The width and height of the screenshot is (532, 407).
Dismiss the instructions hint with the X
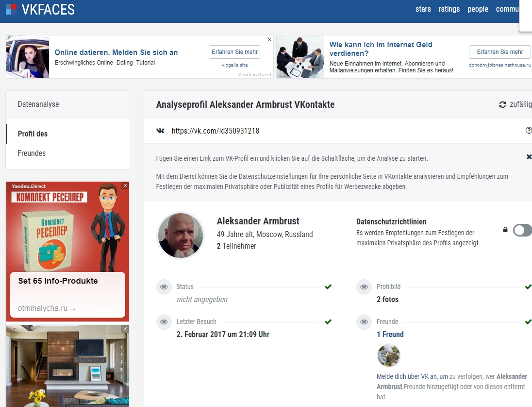click(529, 157)
